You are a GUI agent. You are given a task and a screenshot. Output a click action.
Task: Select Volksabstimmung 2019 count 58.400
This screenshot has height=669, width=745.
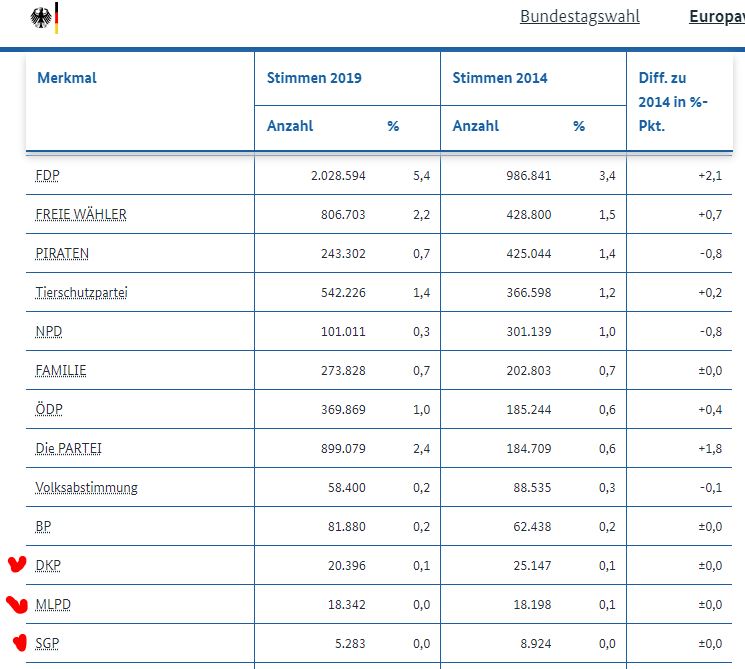click(x=347, y=488)
